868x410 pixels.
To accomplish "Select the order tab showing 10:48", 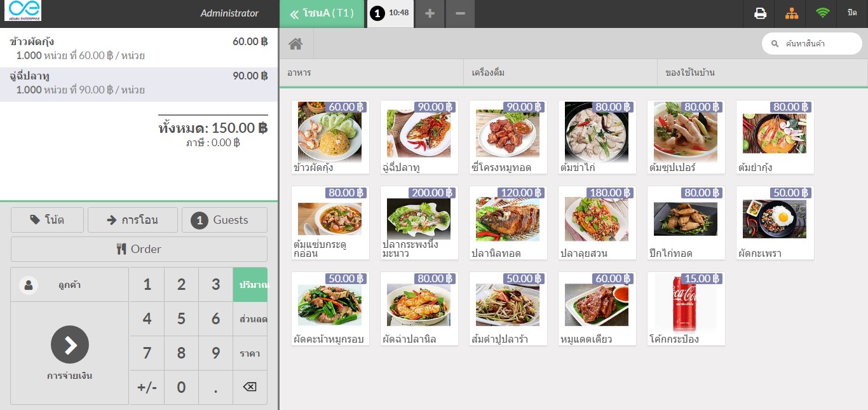I will [390, 13].
